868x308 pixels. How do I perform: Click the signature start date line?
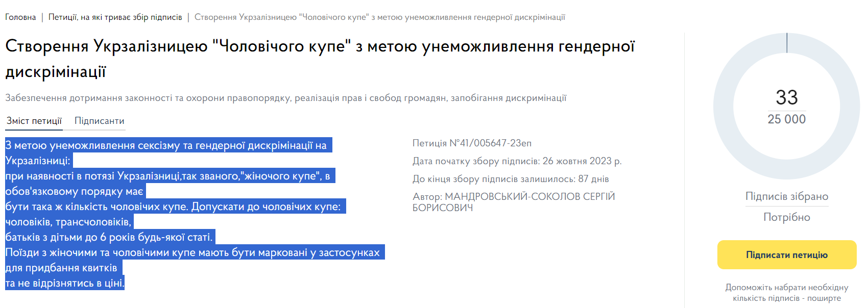coord(517,161)
